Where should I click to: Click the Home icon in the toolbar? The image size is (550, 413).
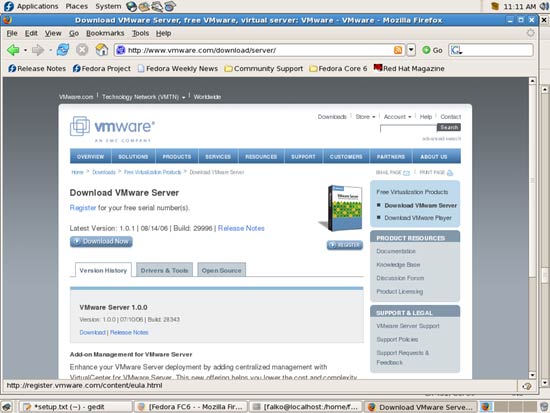click(x=102, y=50)
